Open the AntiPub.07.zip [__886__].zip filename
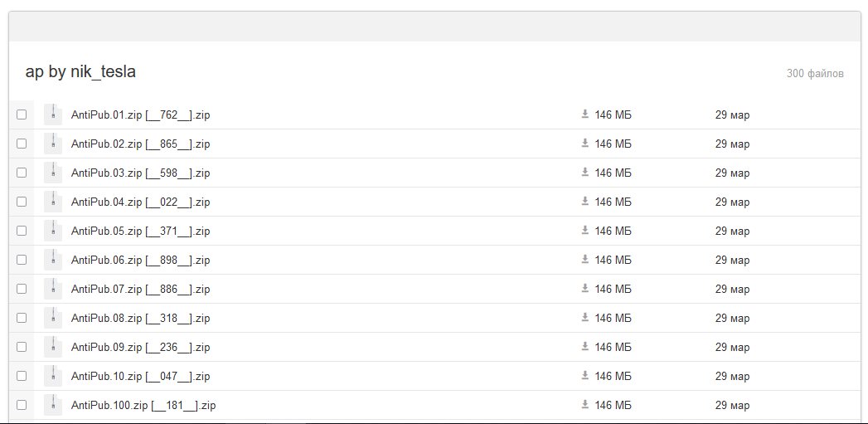The image size is (868, 424). 141,290
